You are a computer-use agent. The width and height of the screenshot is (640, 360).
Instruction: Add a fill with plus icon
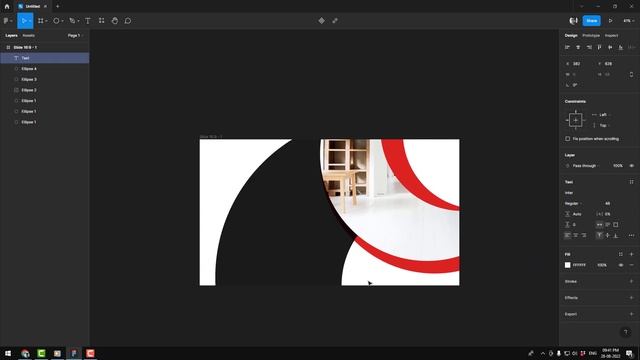coord(631,254)
